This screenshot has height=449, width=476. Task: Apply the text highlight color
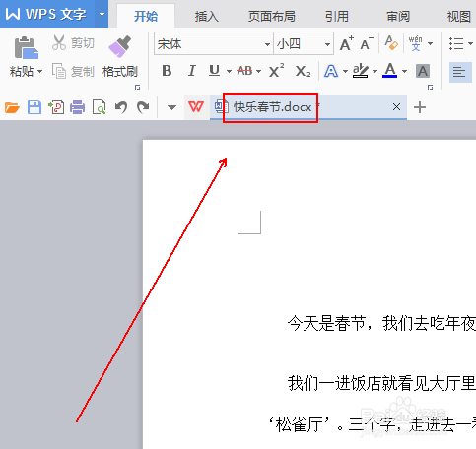tap(360, 71)
